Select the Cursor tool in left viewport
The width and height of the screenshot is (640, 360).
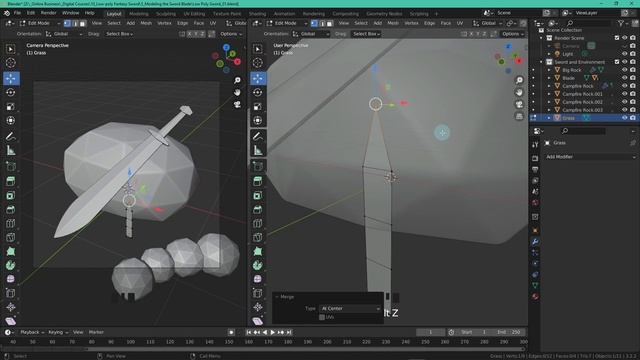point(11,63)
